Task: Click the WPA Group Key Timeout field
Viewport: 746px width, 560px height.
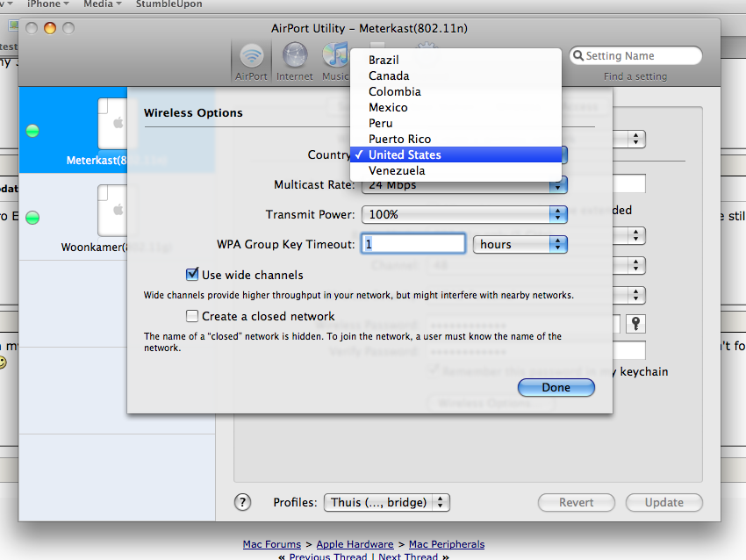Action: point(413,244)
